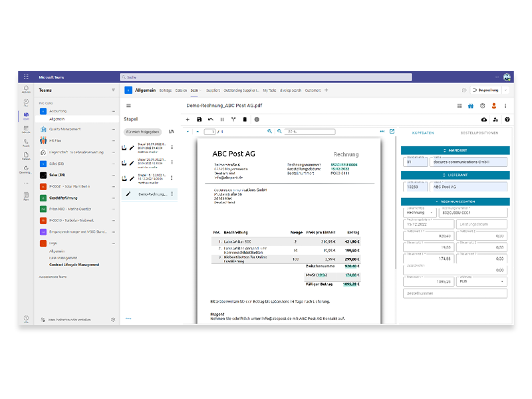Collapse the LIEFERANT section header

point(456,175)
